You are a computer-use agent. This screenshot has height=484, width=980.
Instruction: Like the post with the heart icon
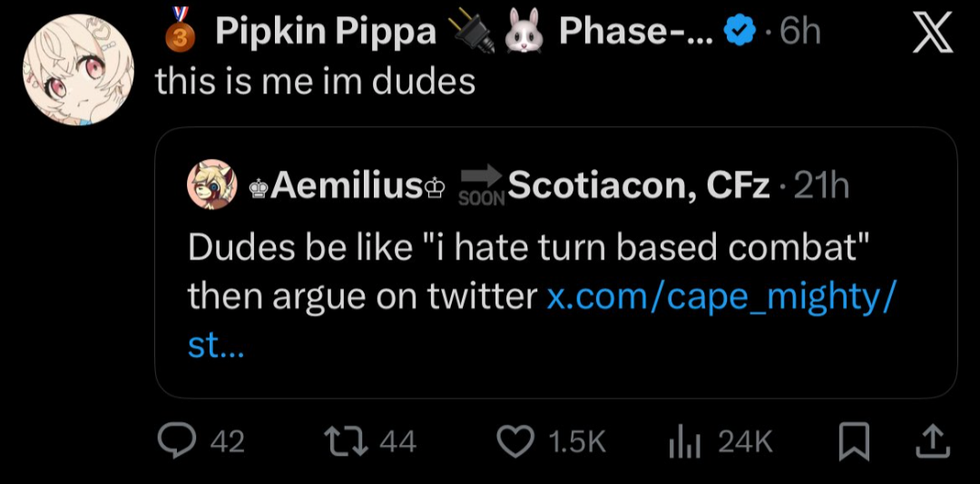pyautogui.click(x=518, y=440)
